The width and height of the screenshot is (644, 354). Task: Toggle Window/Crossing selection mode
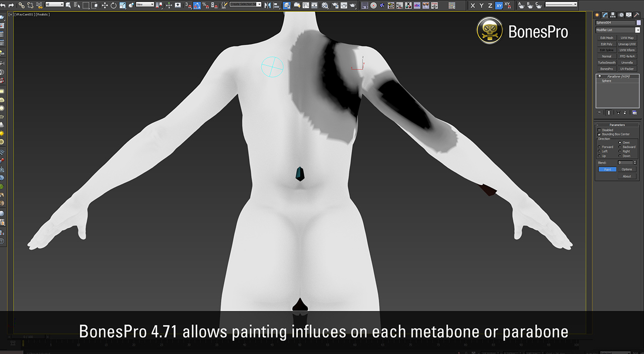95,5
